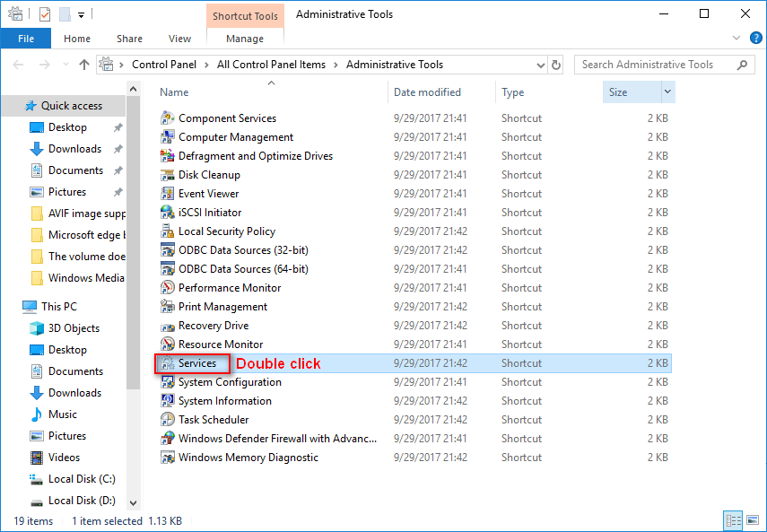This screenshot has height=532, width=767.
Task: Open the Size column filter dropdown
Action: click(x=667, y=92)
